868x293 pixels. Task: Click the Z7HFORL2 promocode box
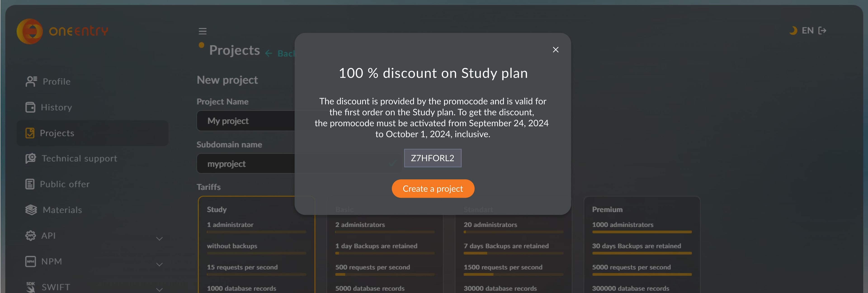click(x=433, y=158)
